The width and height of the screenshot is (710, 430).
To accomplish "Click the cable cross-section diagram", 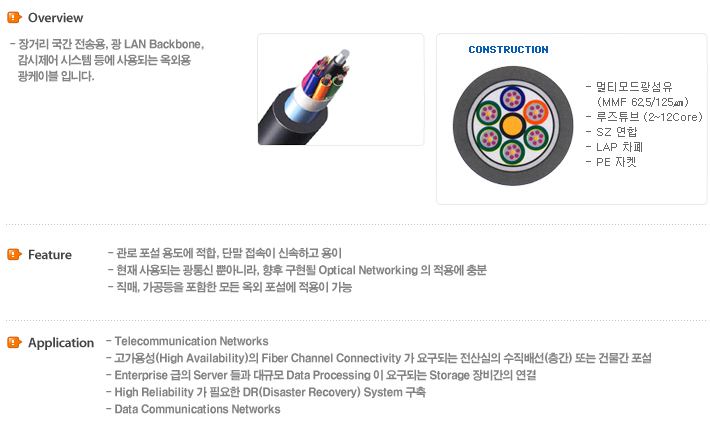I will [513, 126].
